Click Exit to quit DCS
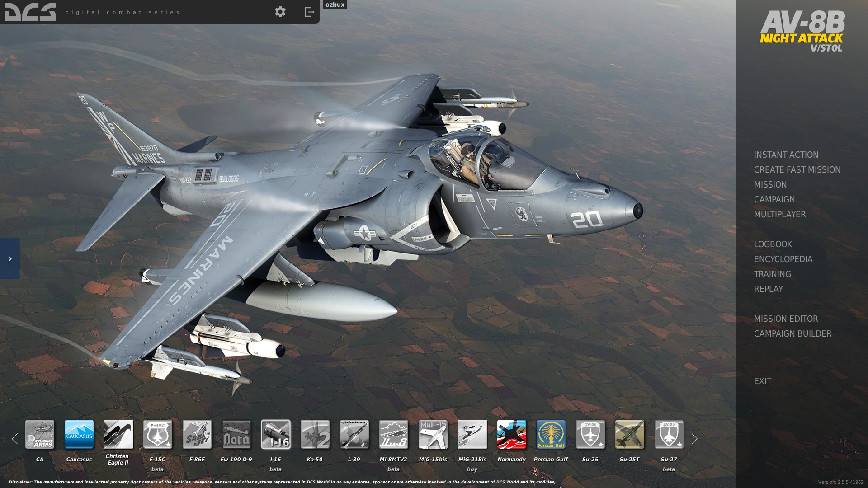 pyautogui.click(x=763, y=381)
